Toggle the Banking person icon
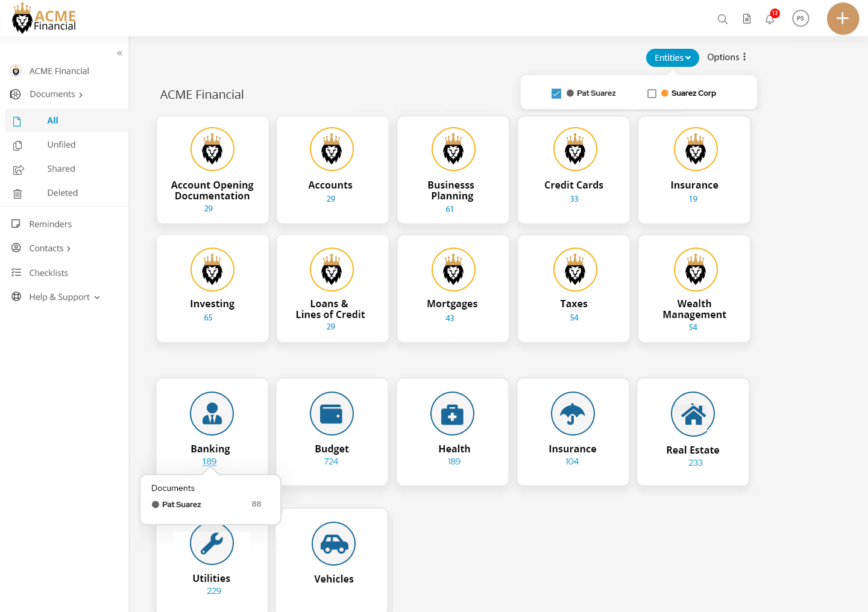Viewport: 868px width, 612px height. pyautogui.click(x=212, y=414)
